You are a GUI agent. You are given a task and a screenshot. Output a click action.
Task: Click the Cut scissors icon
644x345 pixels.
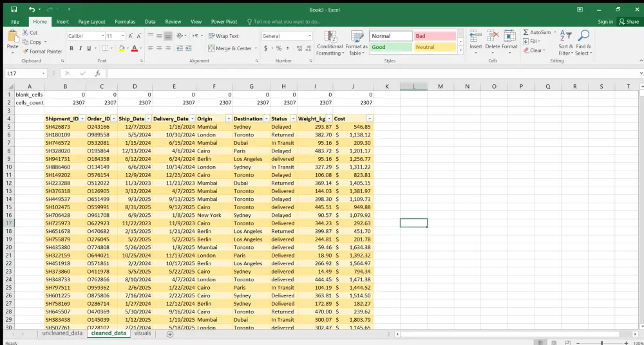[26, 32]
